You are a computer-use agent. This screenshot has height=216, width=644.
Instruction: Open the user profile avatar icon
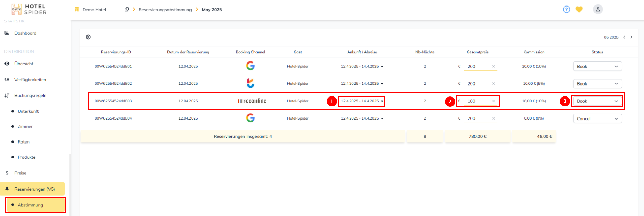(x=598, y=10)
